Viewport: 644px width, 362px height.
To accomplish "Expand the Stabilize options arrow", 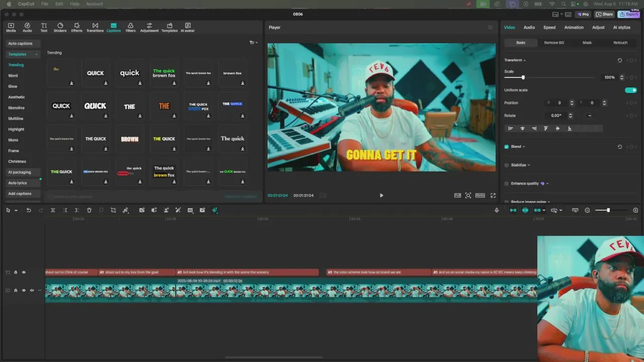I will (x=529, y=165).
